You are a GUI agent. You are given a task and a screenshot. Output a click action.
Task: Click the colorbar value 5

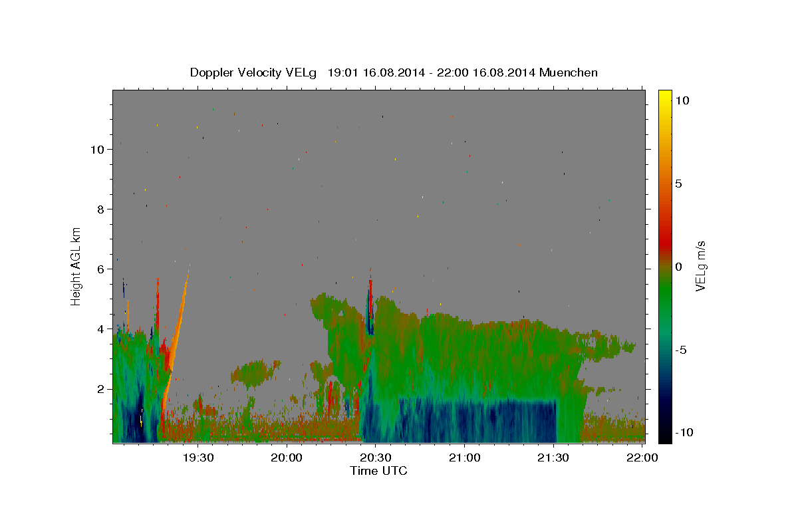(678, 184)
